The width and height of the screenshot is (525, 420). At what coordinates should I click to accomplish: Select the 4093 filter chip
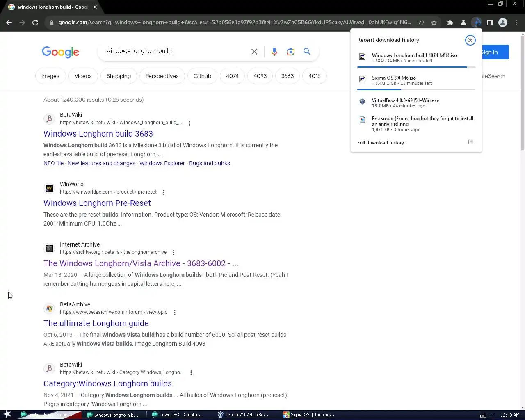260,76
